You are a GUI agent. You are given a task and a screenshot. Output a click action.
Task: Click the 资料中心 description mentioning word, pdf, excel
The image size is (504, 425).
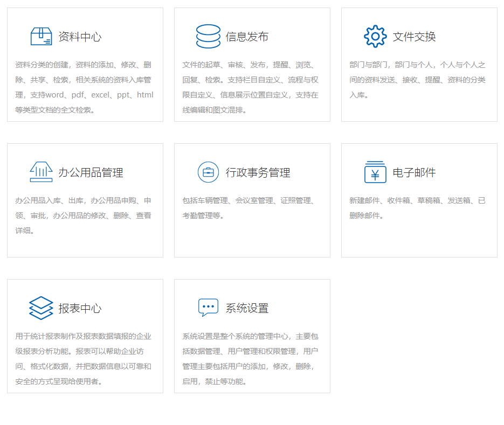[84, 87]
